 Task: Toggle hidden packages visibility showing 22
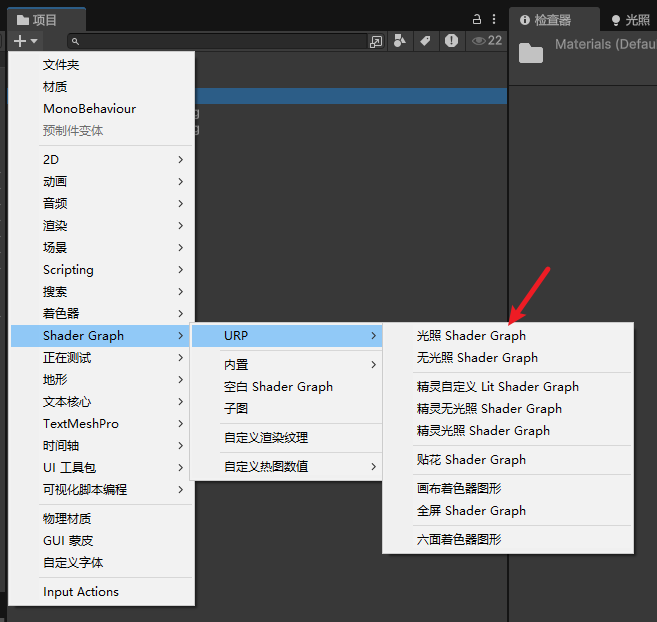click(487, 41)
